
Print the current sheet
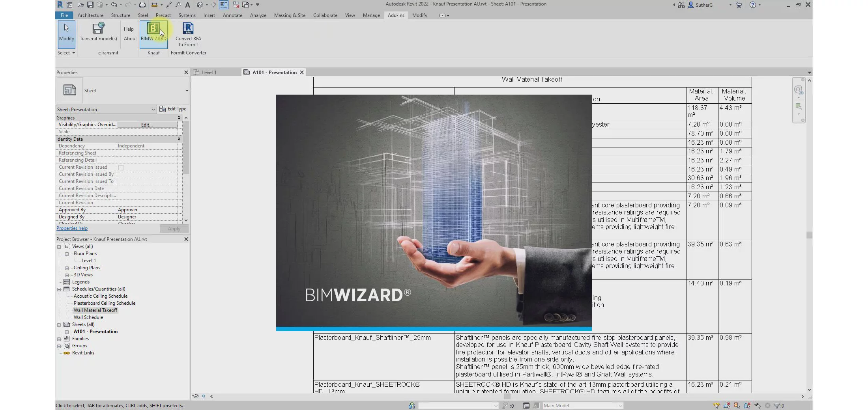point(142,4)
